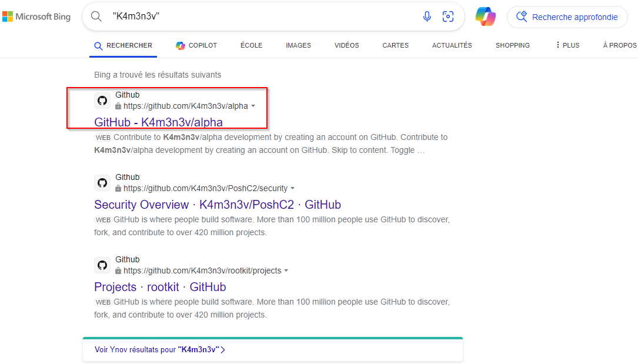This screenshot has width=638, height=364.
Task: Expand dropdown arrow next to rootkit/projects URL
Action: pos(286,271)
